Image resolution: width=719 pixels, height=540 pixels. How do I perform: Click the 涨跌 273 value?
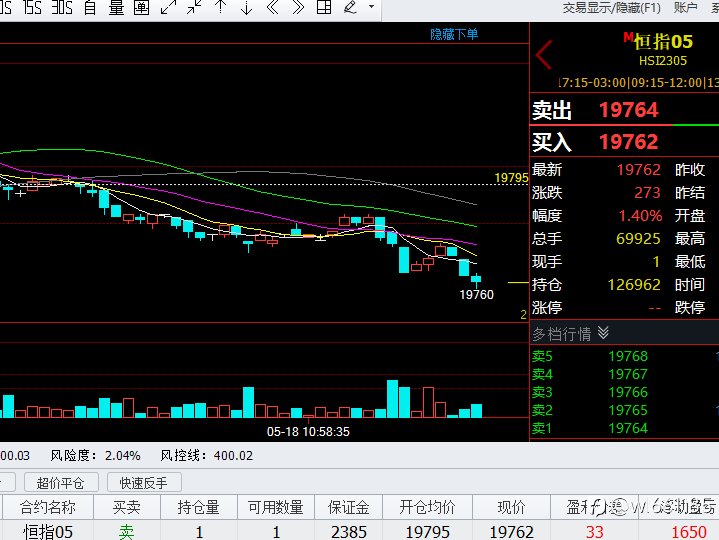[x=647, y=193]
